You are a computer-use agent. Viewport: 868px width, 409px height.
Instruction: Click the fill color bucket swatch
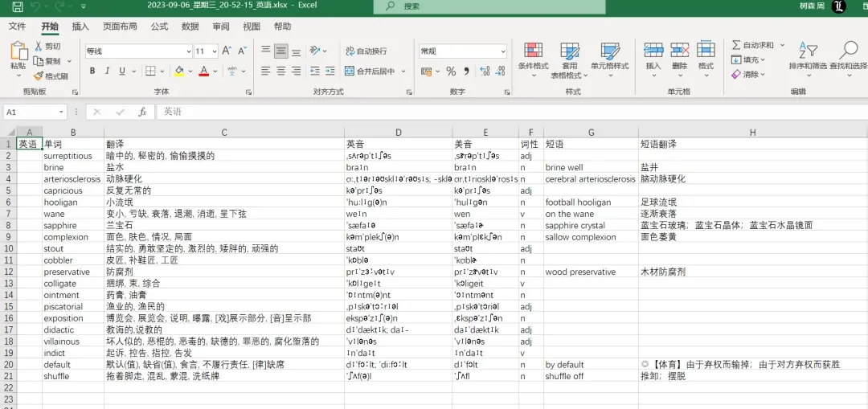pos(178,71)
